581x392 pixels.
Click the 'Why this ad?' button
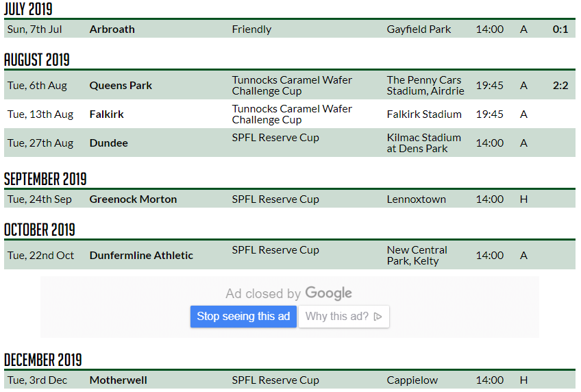click(343, 317)
